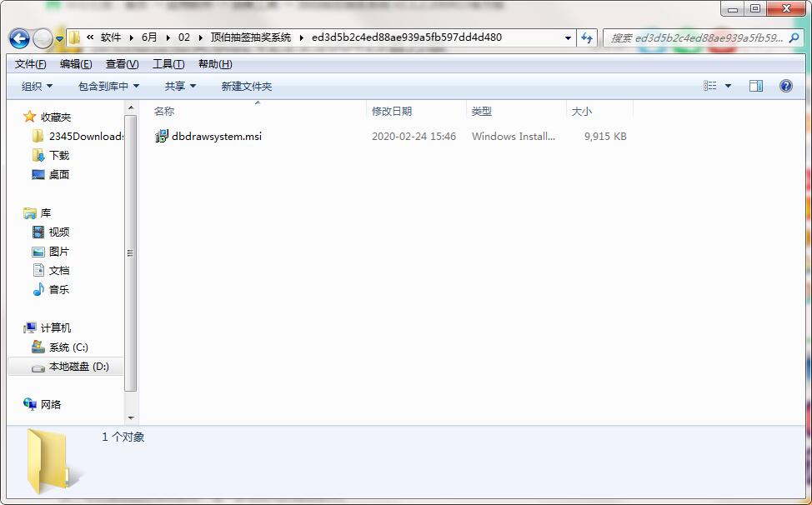Screen dimensions: 812x505
Task: Click the navigation pane scroll down arrow
Action: 131,417
